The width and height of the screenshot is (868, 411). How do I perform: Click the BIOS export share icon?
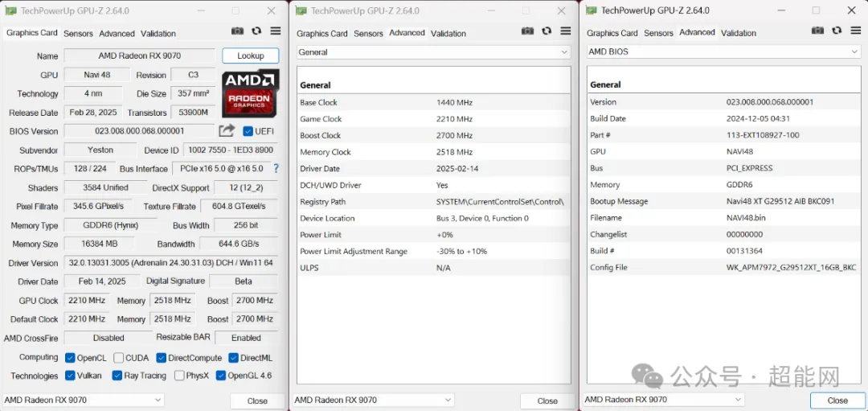click(x=227, y=131)
